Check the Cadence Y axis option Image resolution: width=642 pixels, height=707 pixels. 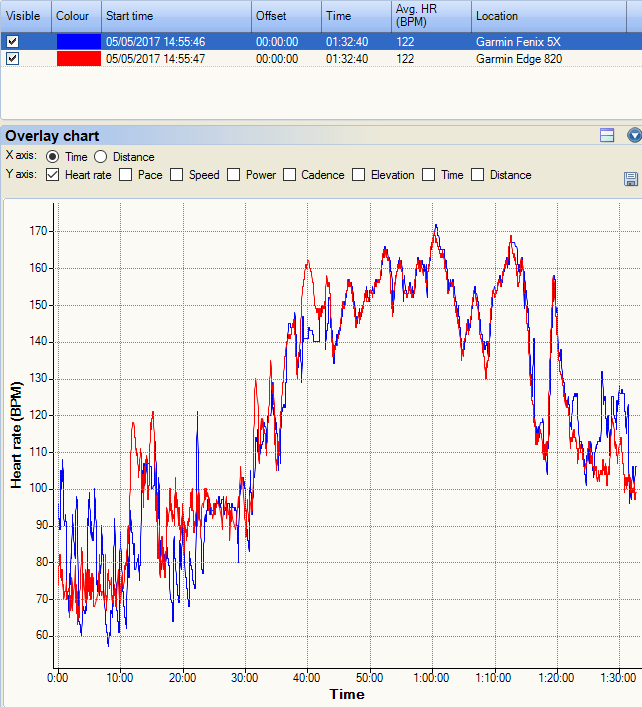(x=290, y=175)
